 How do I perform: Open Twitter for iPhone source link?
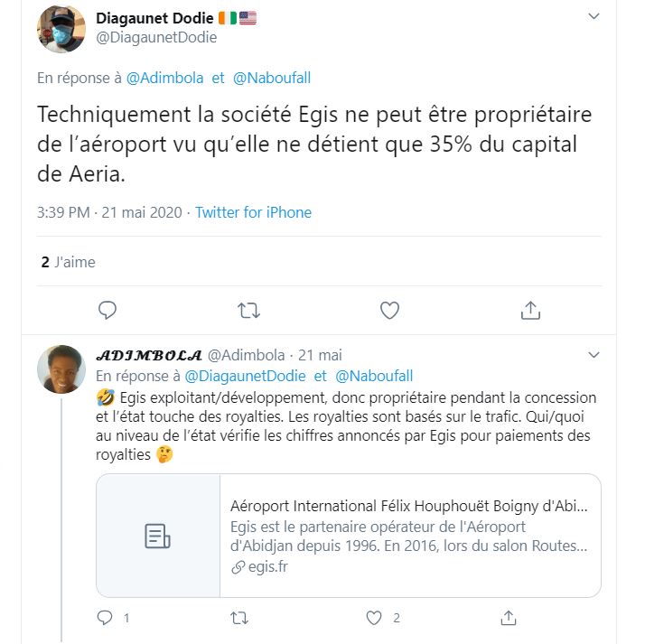[x=253, y=212]
